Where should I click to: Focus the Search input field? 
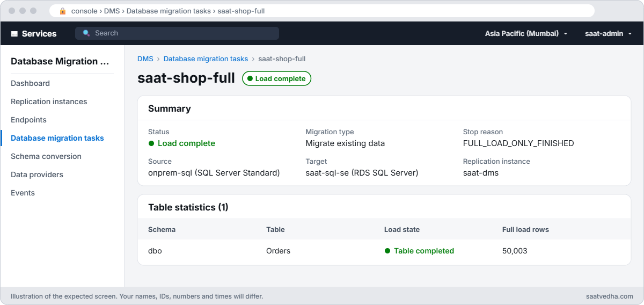tap(177, 33)
